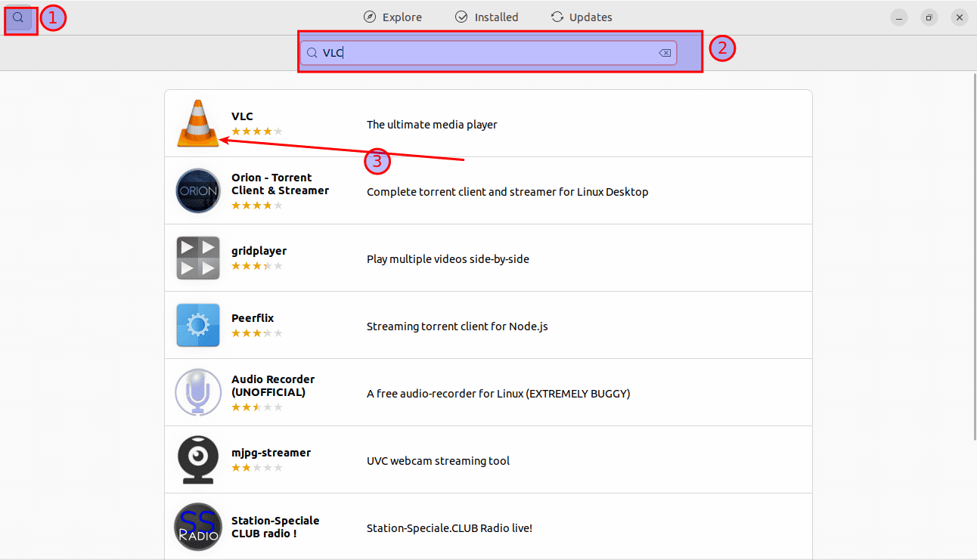Select the VLC result title
The height and width of the screenshot is (560, 977).
coord(242,116)
